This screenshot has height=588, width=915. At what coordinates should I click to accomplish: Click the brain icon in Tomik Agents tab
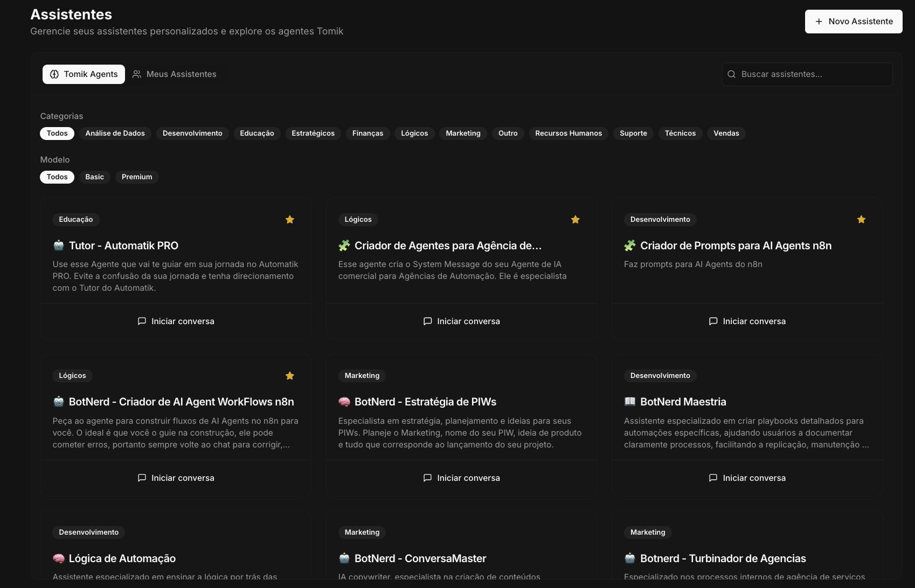click(54, 74)
